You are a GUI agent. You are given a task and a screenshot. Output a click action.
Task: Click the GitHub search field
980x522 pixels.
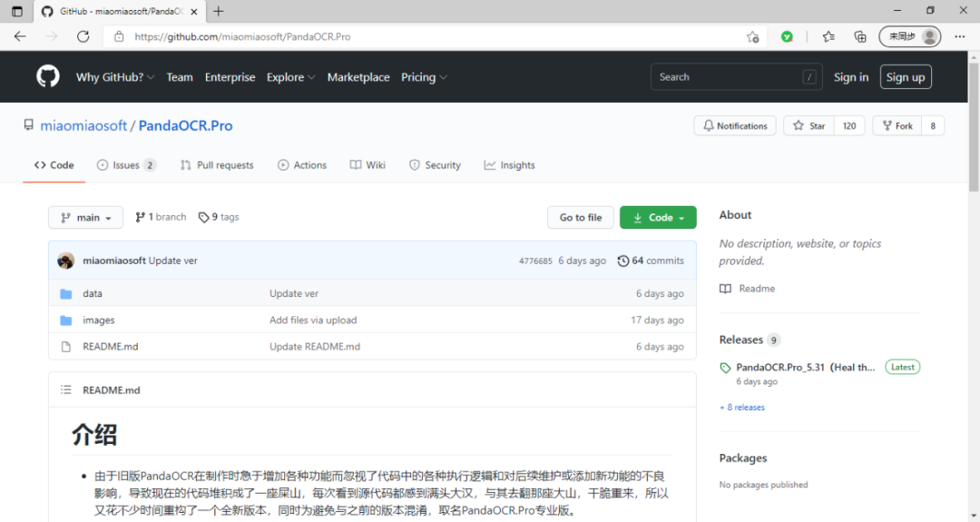(736, 77)
